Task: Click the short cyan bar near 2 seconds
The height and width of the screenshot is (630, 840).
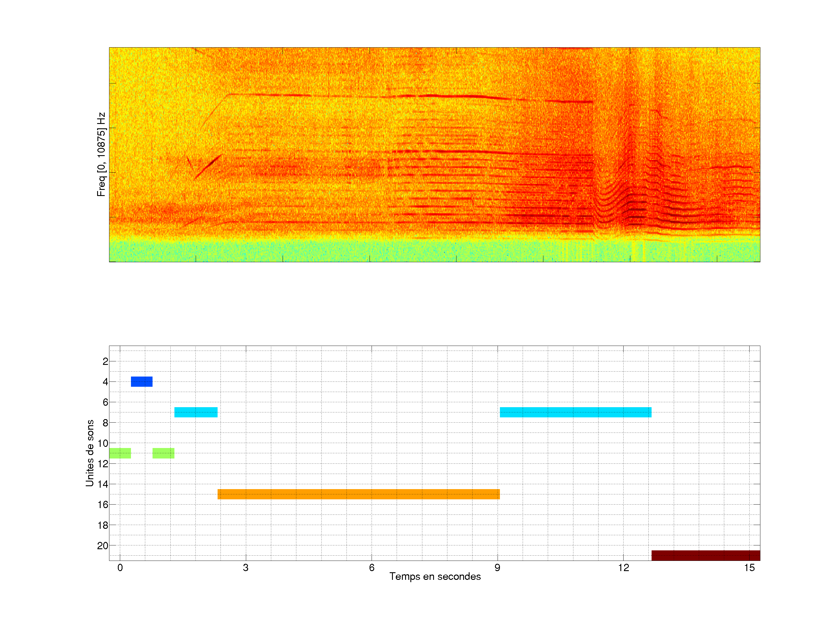Action: [196, 412]
